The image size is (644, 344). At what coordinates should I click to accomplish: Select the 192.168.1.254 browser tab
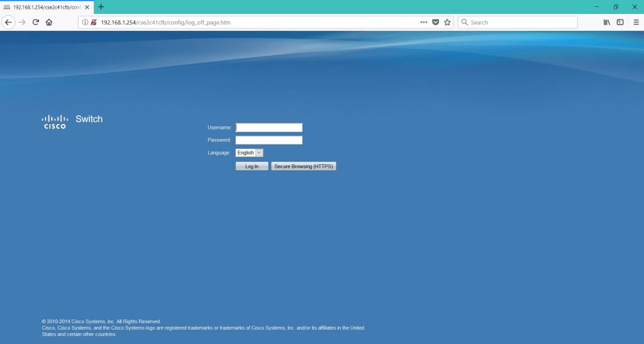47,7
